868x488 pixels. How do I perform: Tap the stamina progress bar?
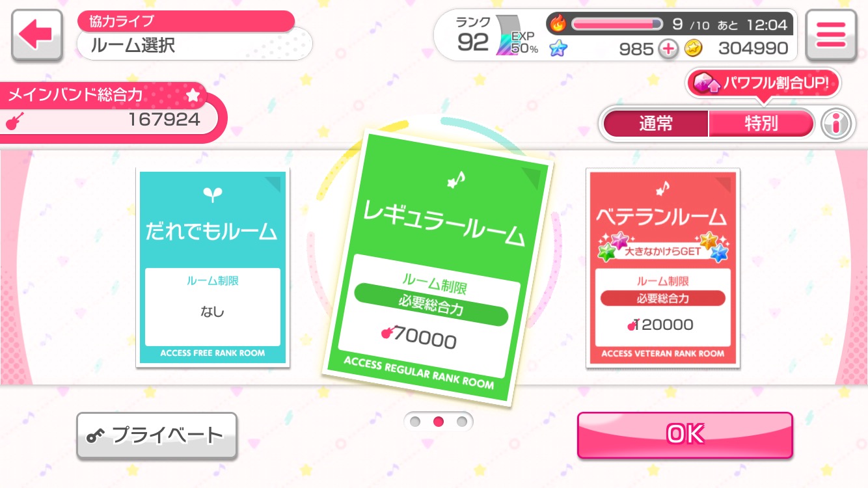coord(616,24)
